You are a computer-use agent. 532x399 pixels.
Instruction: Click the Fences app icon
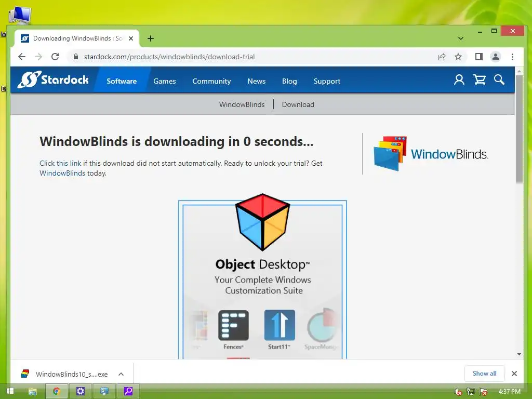[x=233, y=325]
